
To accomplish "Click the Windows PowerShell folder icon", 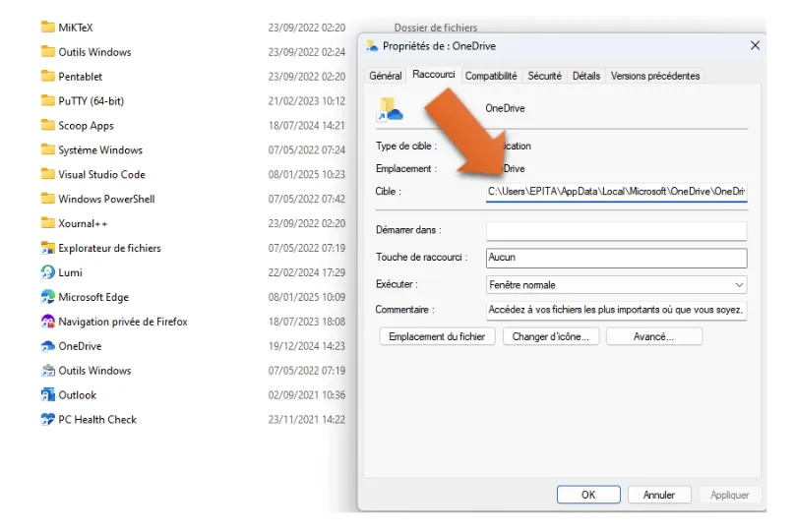I will 47,199.
